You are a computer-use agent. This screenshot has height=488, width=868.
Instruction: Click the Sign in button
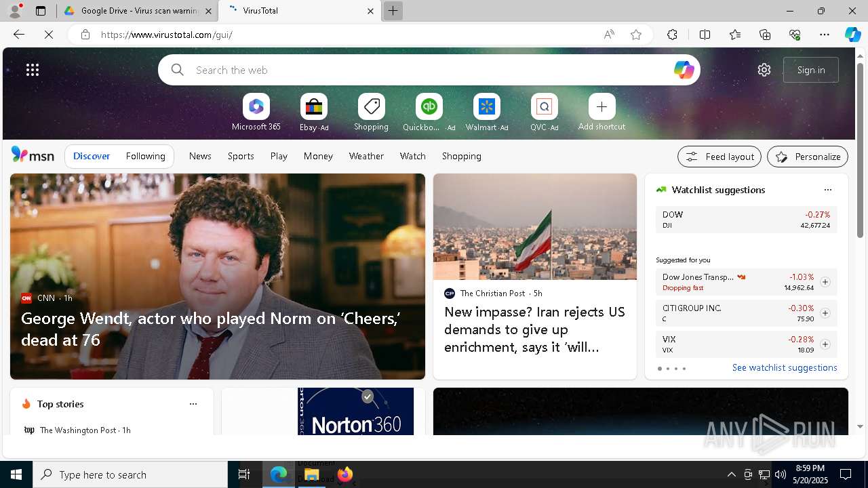click(x=811, y=70)
